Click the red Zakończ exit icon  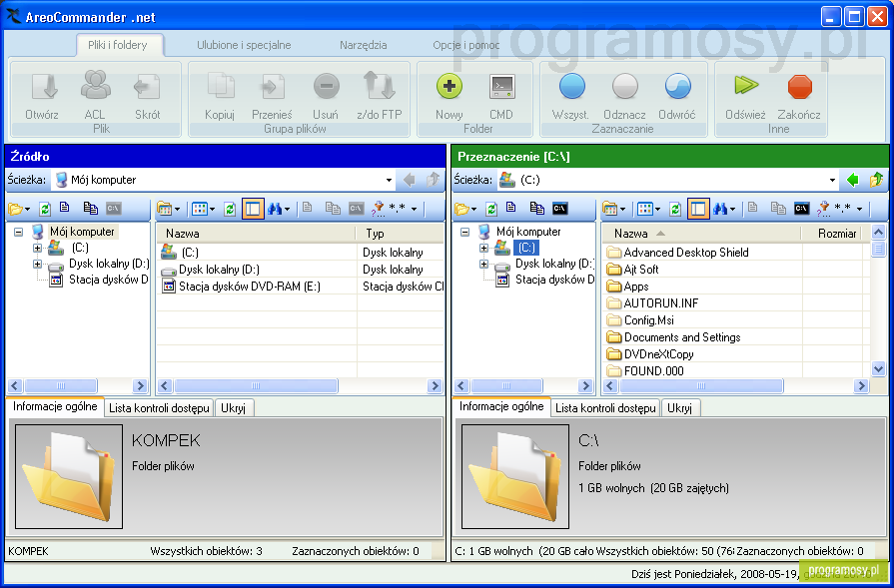(799, 87)
